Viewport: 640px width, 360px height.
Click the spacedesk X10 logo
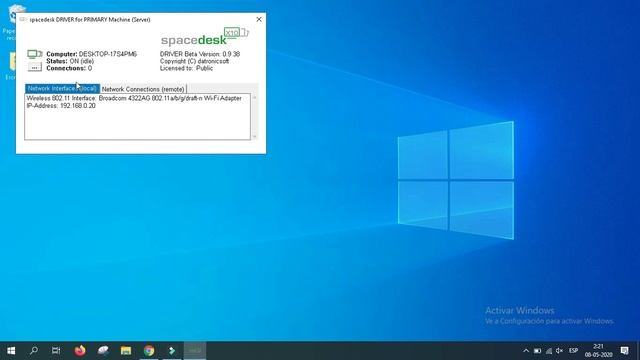coord(205,37)
